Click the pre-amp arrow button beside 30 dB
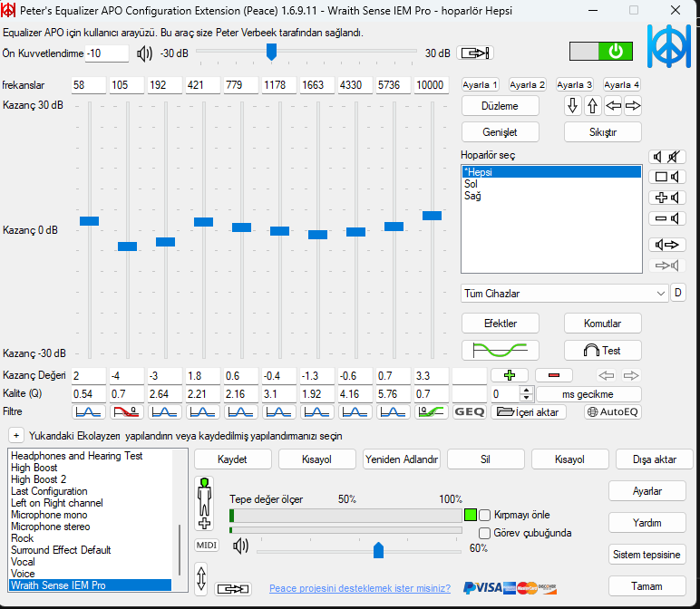Viewport: 700px width, 609px height. tap(475, 53)
